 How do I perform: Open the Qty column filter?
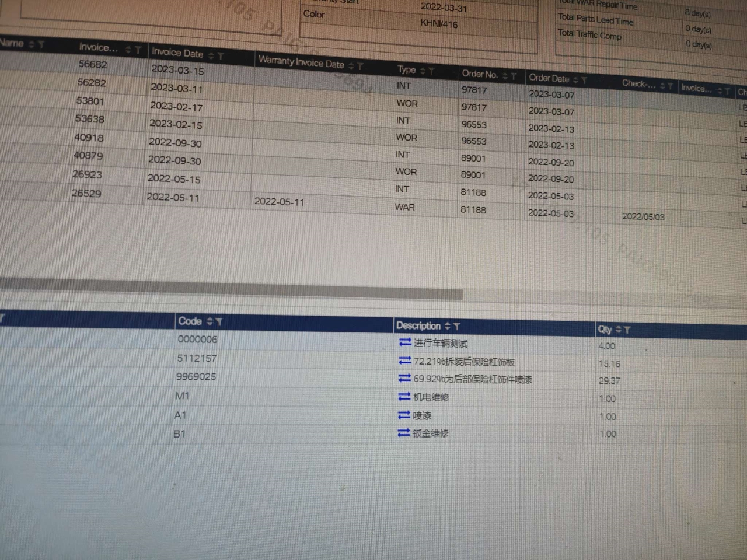click(x=627, y=330)
